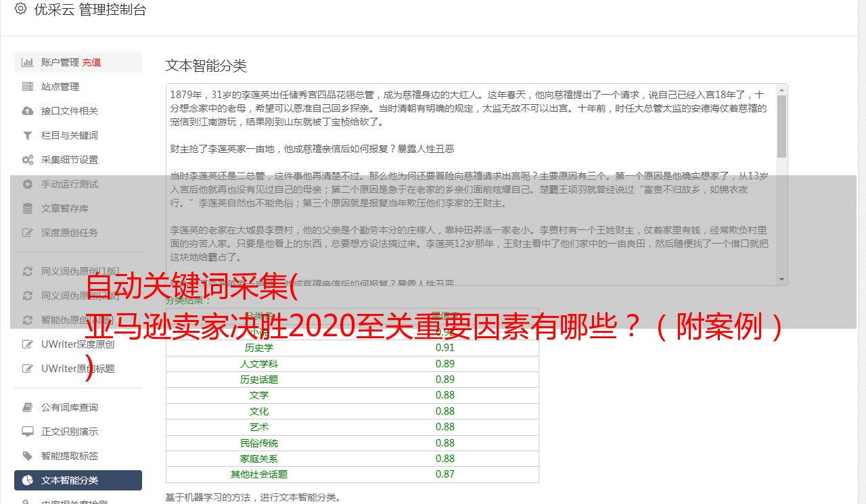
Task: Select the 文化 category cell
Action: [x=259, y=411]
